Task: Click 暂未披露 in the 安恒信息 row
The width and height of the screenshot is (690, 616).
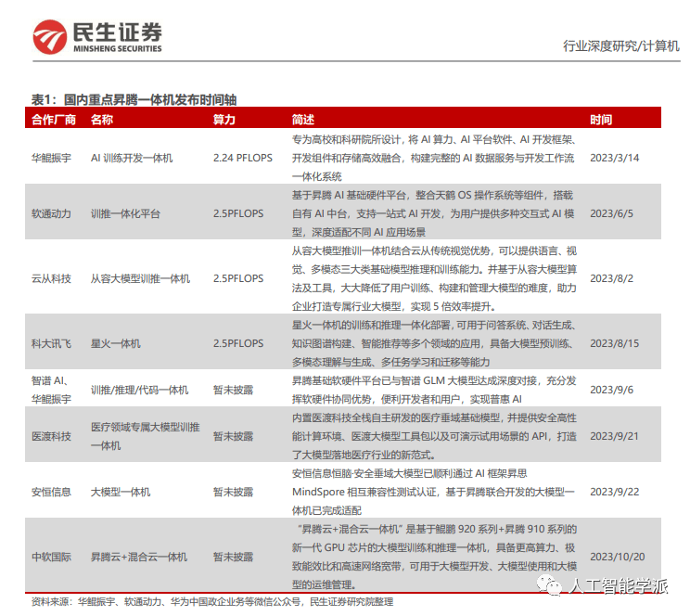Action: coord(233,492)
